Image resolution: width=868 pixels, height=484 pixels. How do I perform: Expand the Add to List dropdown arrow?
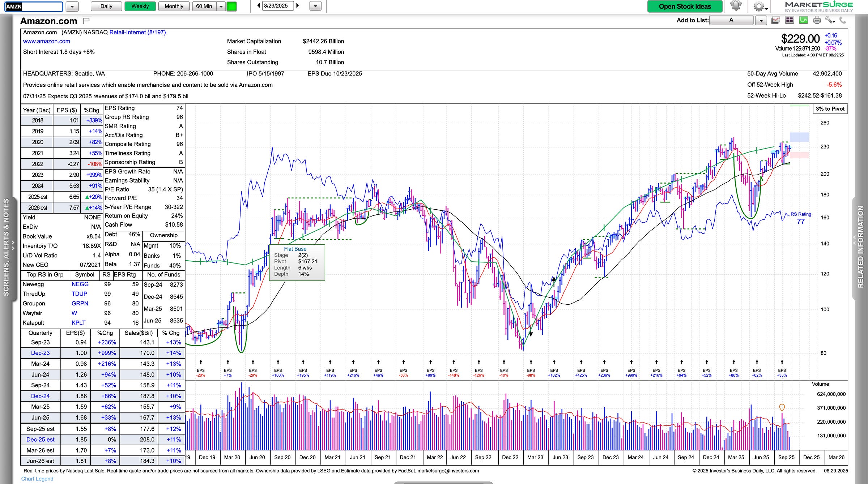coord(761,21)
